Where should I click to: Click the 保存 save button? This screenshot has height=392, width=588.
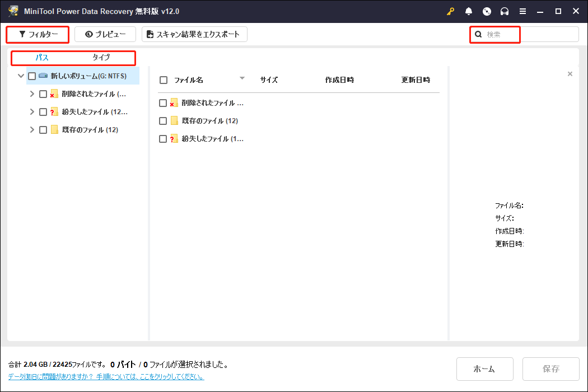tap(551, 368)
